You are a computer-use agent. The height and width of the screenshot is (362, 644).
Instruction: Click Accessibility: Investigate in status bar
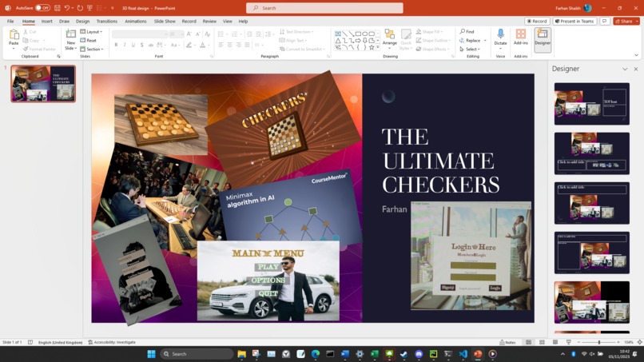click(112, 342)
